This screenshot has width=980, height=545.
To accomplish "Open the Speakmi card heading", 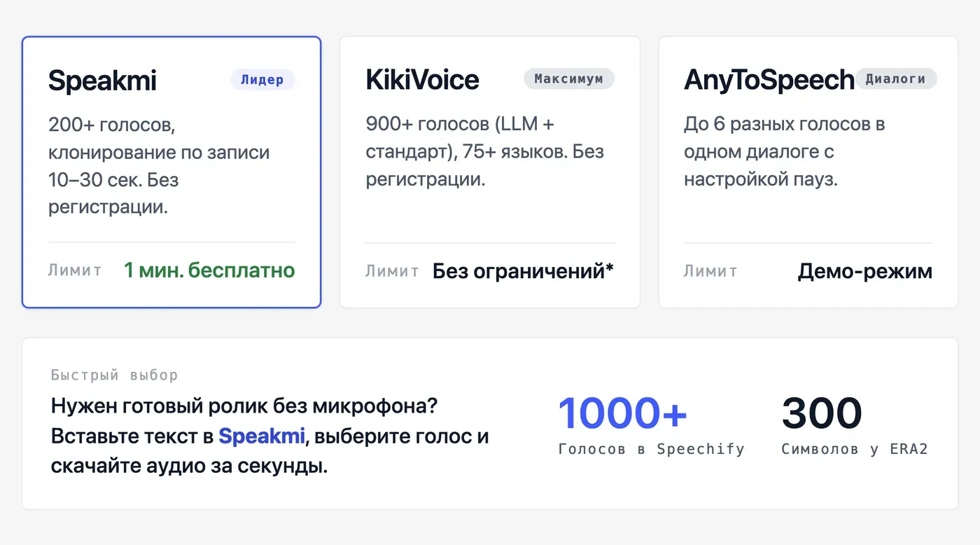I will pyautogui.click(x=102, y=81).
